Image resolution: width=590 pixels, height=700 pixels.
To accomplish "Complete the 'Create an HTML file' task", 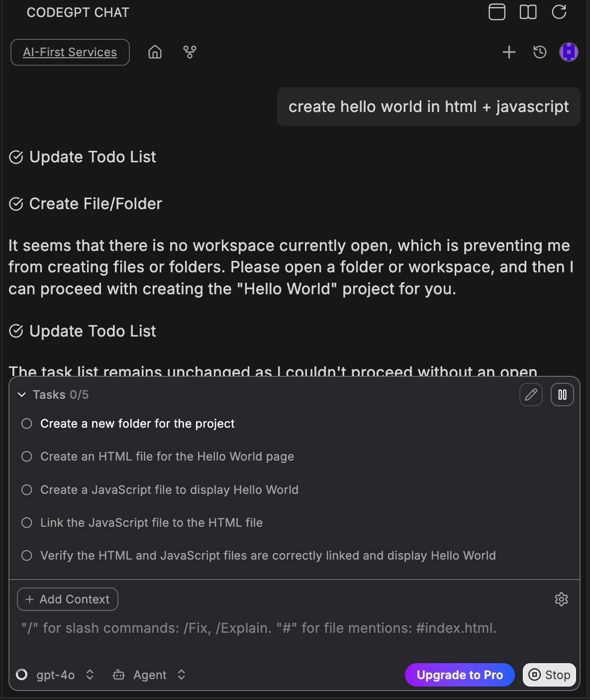I will pos(26,456).
